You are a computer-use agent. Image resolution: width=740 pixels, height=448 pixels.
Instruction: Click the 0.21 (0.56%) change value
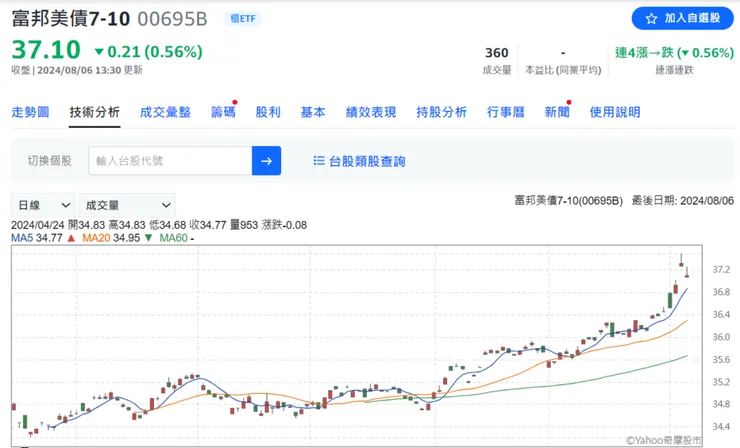[148, 51]
